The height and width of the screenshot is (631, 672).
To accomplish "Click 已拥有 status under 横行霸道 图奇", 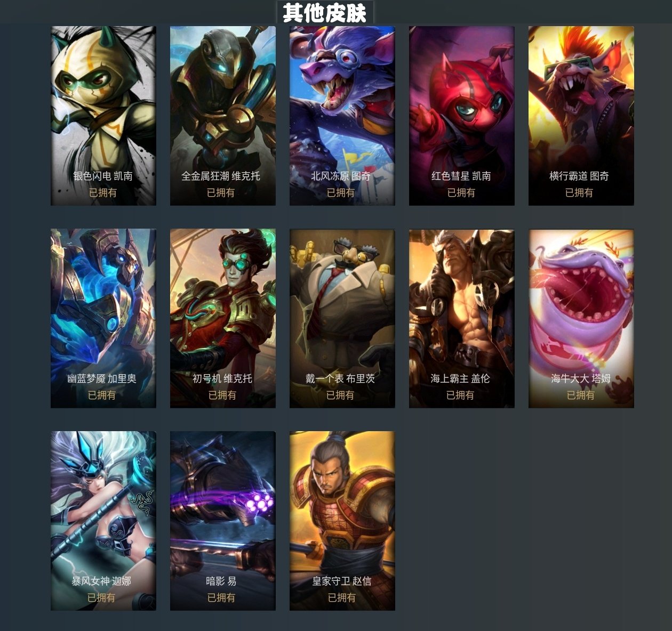I will click(579, 192).
